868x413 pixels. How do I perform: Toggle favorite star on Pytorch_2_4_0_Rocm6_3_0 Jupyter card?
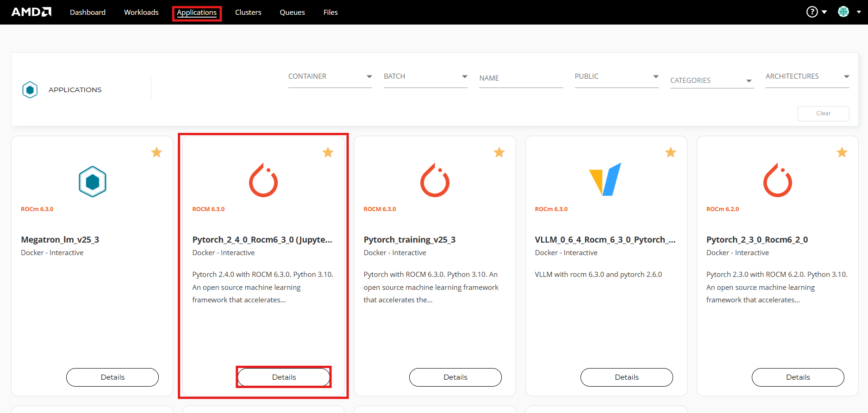[328, 152]
